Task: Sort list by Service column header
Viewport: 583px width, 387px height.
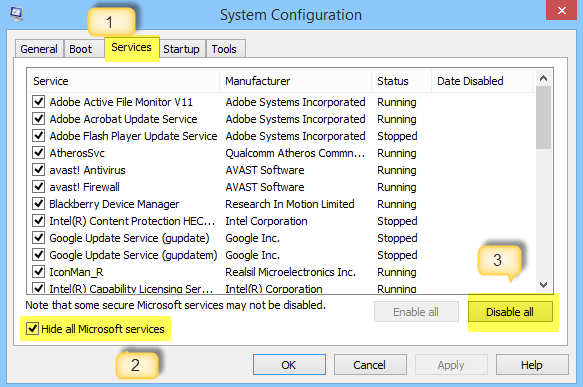Action: pos(123,81)
